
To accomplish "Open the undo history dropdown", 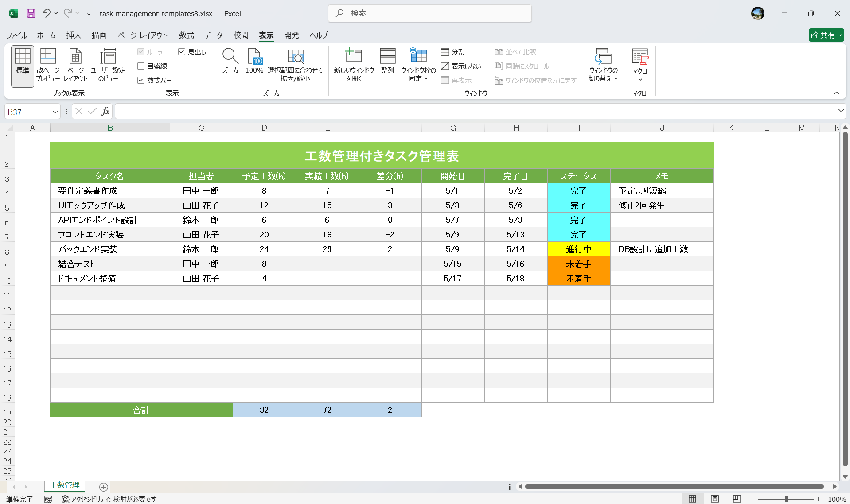I will (x=56, y=13).
